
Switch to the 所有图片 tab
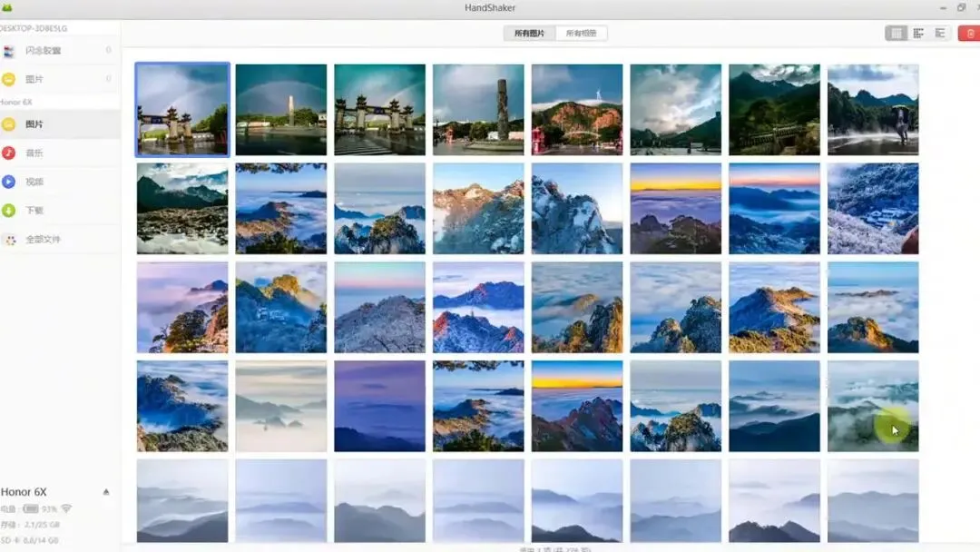tap(529, 33)
